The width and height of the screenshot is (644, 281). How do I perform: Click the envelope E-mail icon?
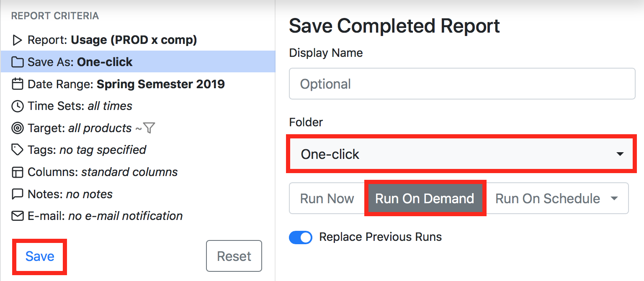pos(17,216)
